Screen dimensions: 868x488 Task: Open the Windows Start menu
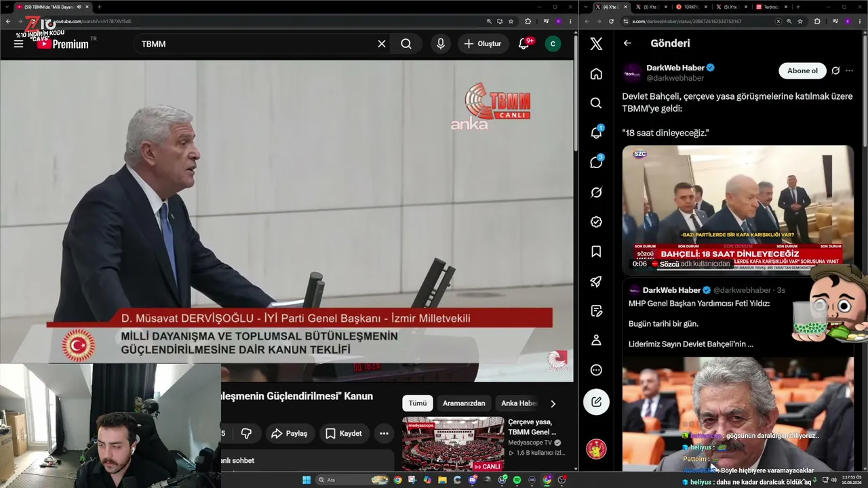click(307, 480)
